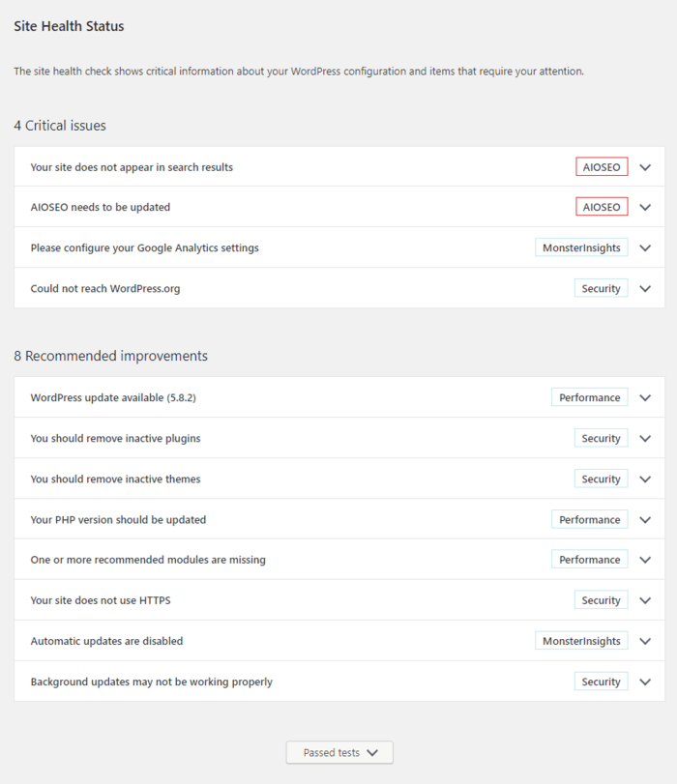Viewport: 677px width, 784px height.
Task: Click 'Could not reach WordPress.org' title
Action: click(x=105, y=288)
